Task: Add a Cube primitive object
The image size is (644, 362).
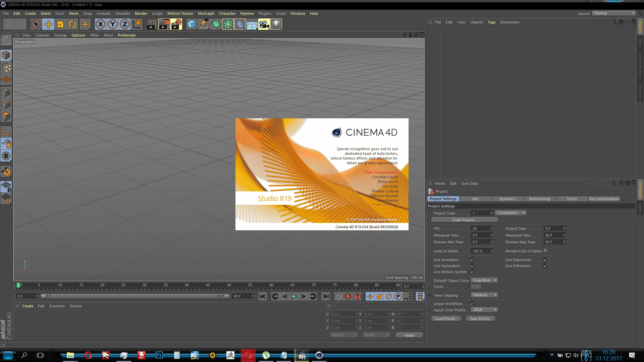Action: point(192,24)
